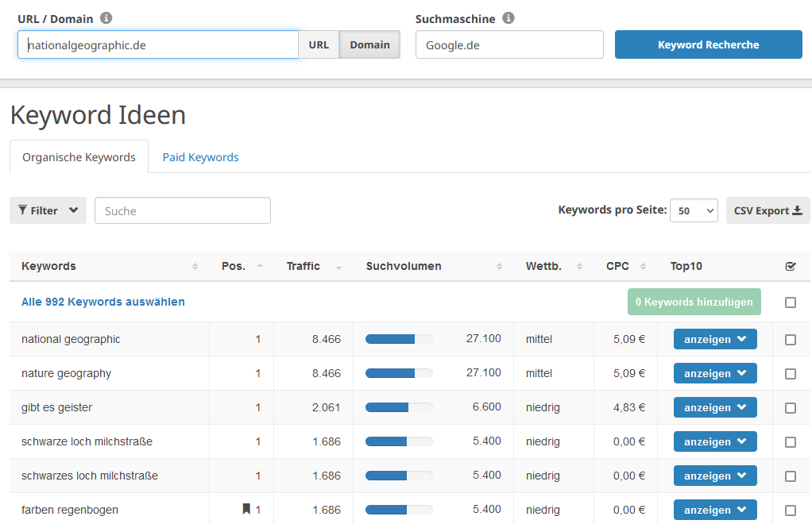Image resolution: width=812 pixels, height=524 pixels.
Task: Sort by the CPC column arrows
Action: pyautogui.click(x=644, y=267)
